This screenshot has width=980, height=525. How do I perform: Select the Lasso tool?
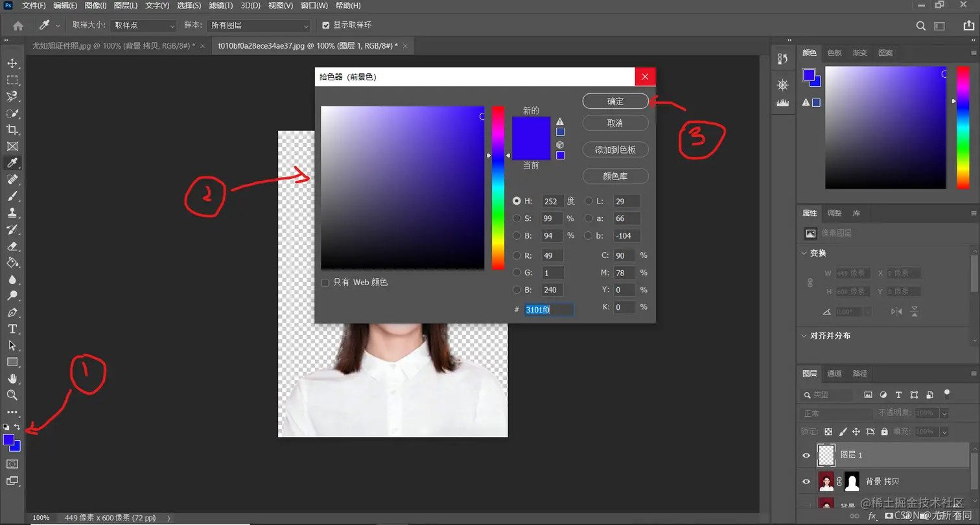point(12,97)
